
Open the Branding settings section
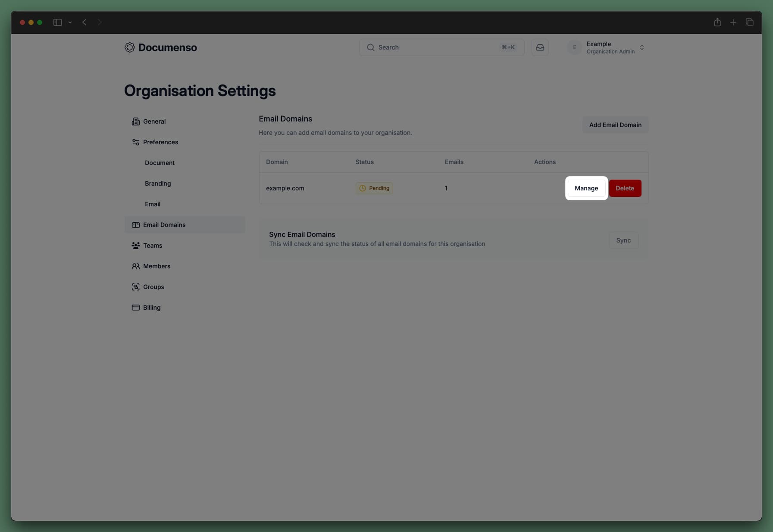(x=158, y=183)
